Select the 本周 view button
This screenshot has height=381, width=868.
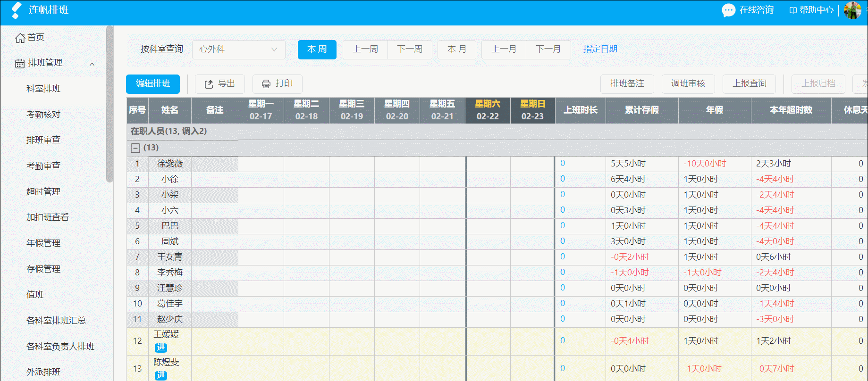point(317,50)
